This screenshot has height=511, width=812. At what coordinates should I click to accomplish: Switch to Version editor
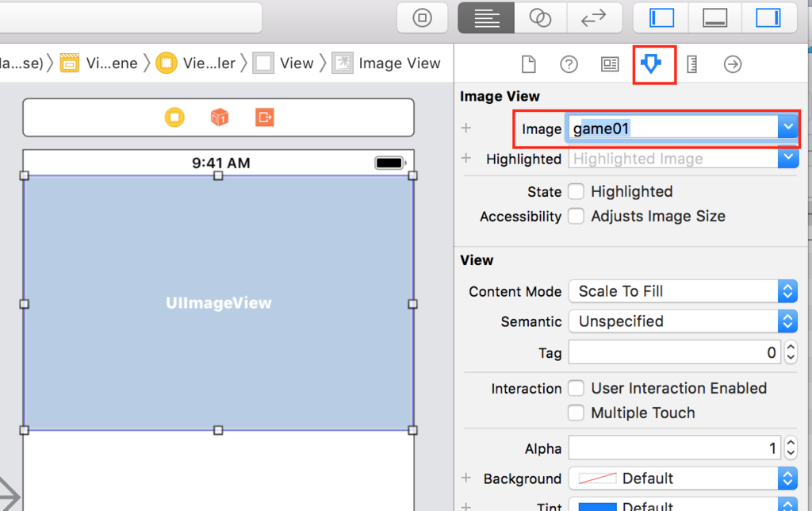click(x=593, y=18)
